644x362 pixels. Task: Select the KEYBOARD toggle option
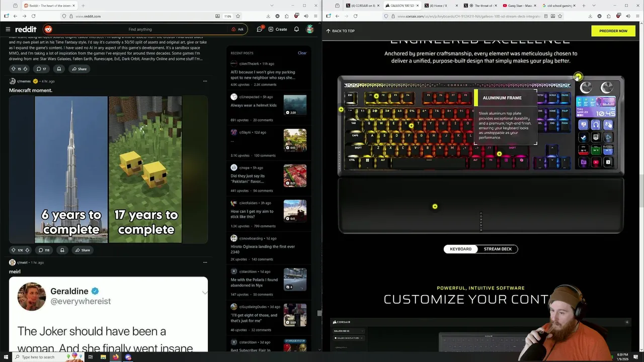pos(461,249)
